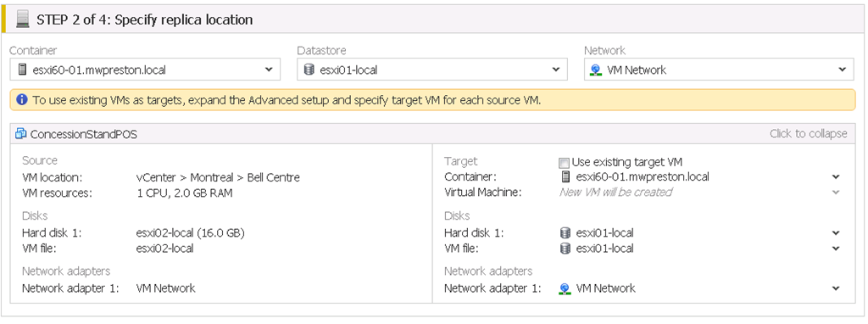Click the blue info icon in yellow banner

coord(21,100)
